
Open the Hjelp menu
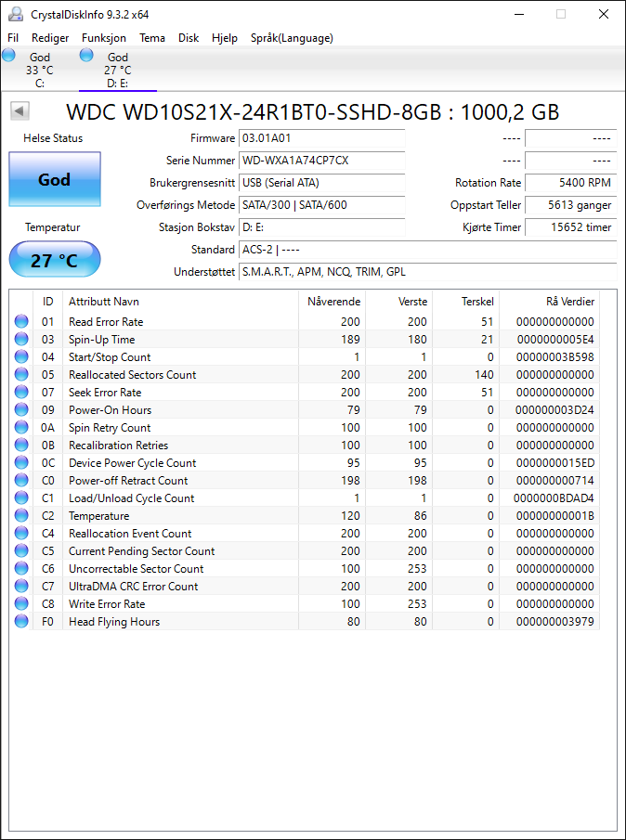coord(225,38)
